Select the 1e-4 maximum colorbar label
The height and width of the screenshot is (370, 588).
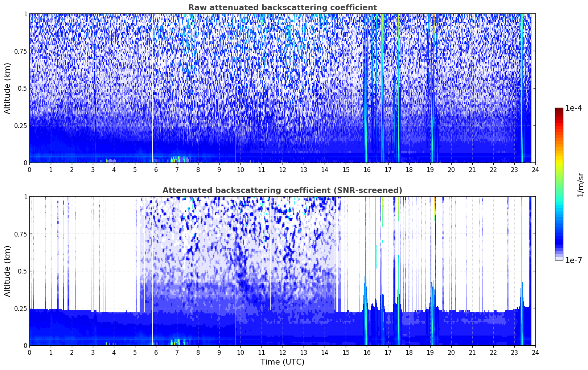(x=573, y=108)
